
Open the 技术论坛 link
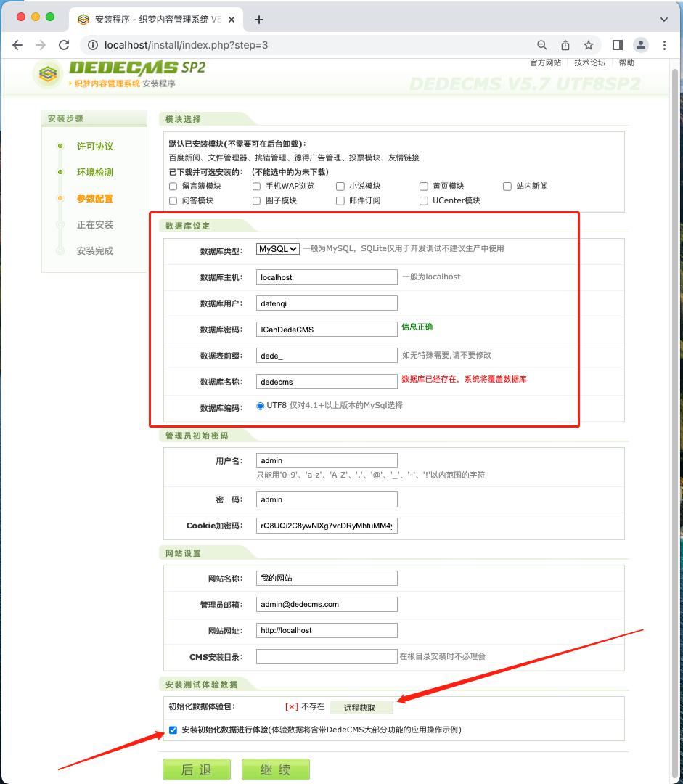(590, 62)
